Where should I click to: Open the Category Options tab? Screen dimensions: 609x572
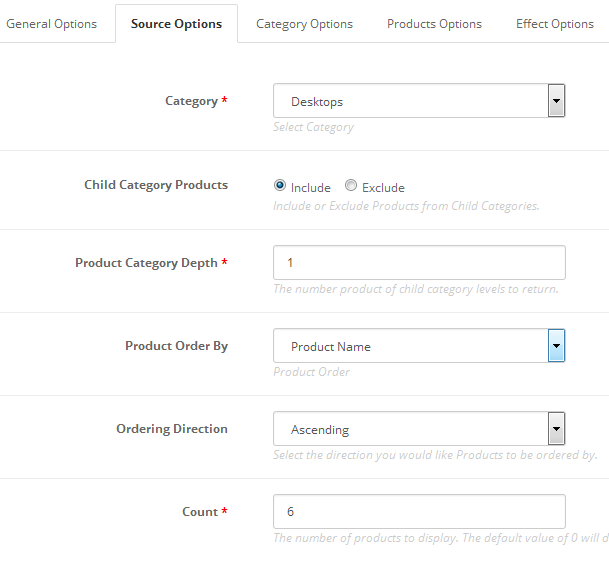[304, 24]
